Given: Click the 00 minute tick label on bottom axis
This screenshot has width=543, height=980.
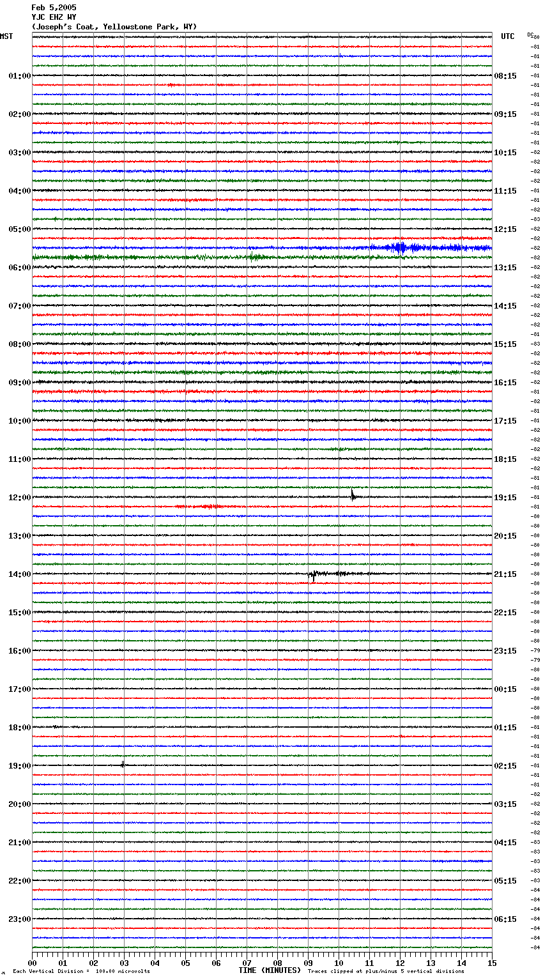Looking at the screenshot, I should (32, 963).
